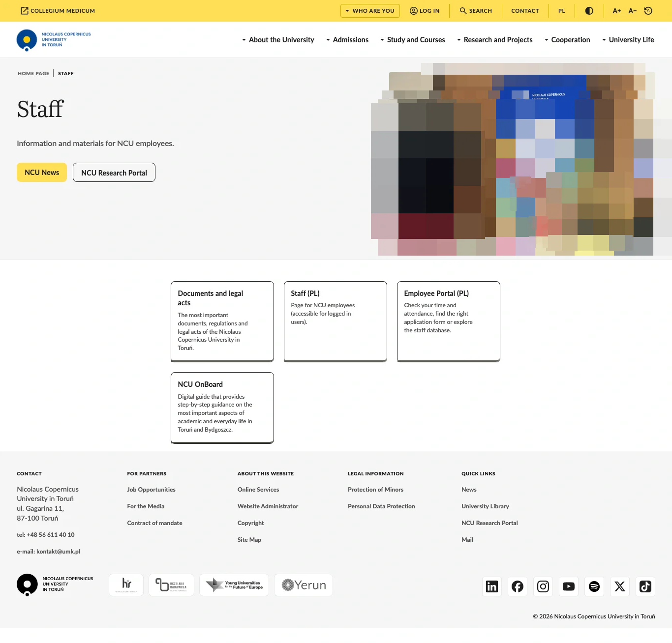Open the News quick link in the footer

pyautogui.click(x=469, y=490)
